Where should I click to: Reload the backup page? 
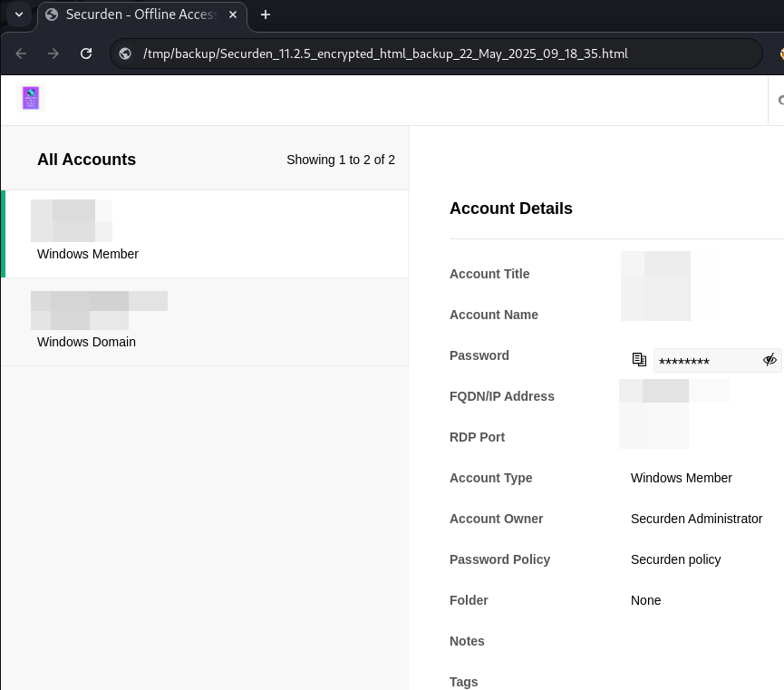tap(86, 53)
